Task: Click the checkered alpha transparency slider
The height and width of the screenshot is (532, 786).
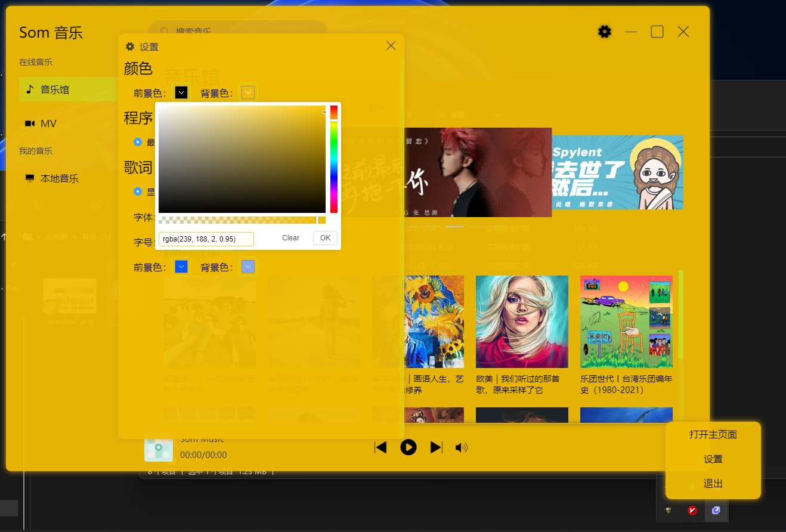Action: (x=242, y=220)
